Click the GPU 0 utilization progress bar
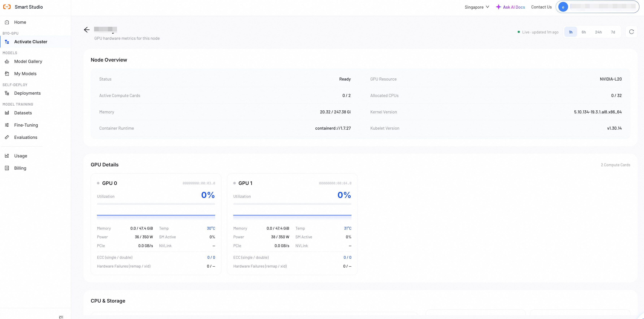 pos(156,204)
